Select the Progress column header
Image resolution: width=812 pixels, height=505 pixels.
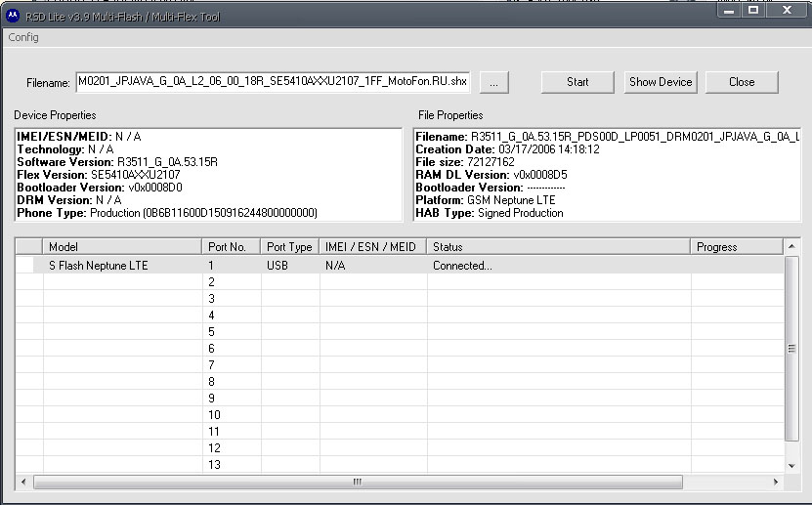coord(737,247)
